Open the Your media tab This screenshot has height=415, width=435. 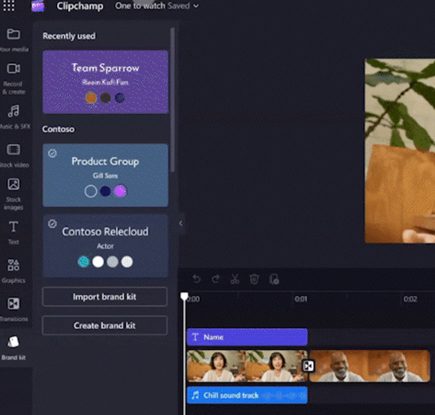click(x=14, y=41)
